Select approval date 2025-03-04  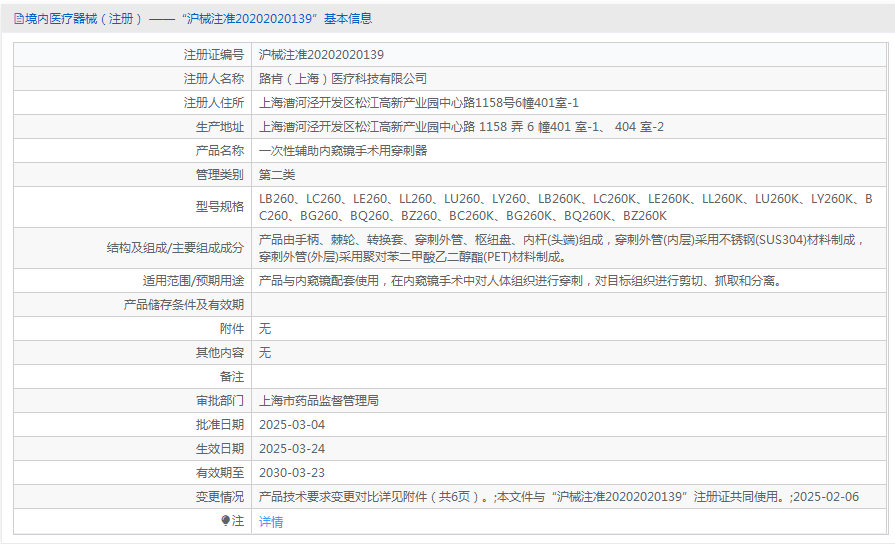click(292, 425)
